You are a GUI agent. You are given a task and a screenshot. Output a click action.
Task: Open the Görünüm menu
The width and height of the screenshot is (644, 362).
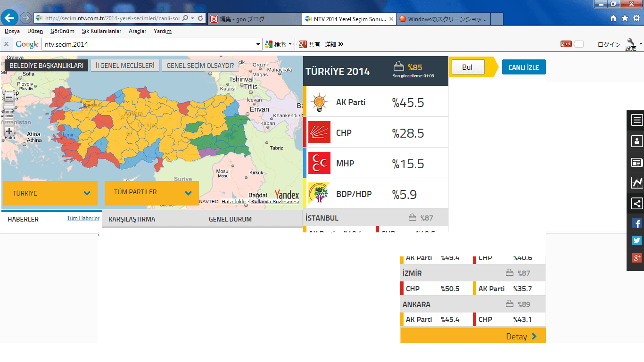pos(62,31)
